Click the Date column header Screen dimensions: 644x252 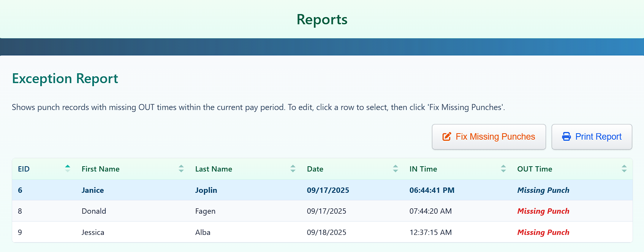point(315,169)
